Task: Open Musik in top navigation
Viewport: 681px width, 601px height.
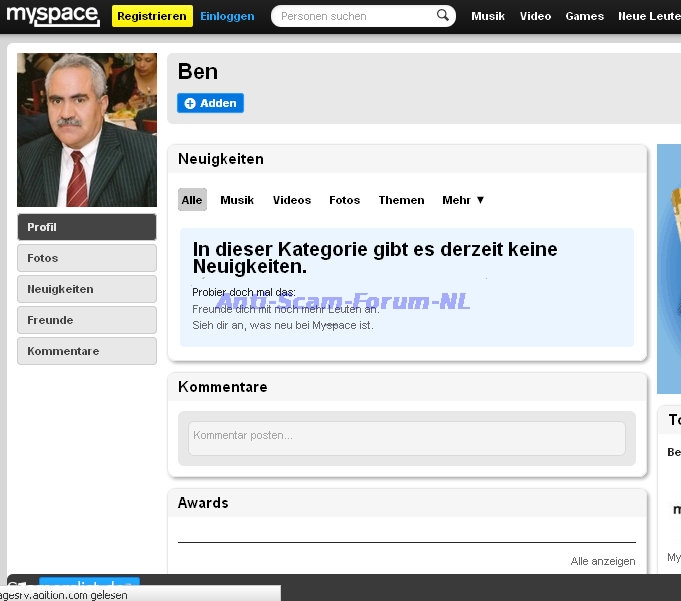Action: 488,16
